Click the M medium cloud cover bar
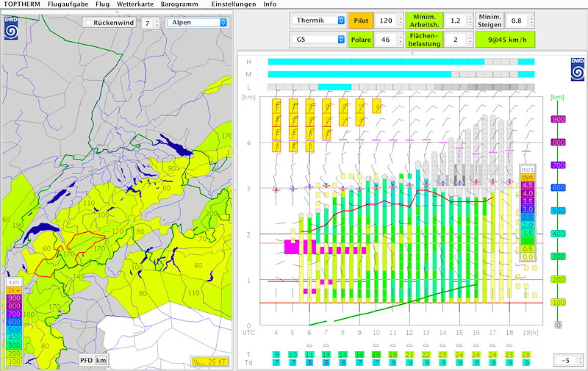 point(401,75)
